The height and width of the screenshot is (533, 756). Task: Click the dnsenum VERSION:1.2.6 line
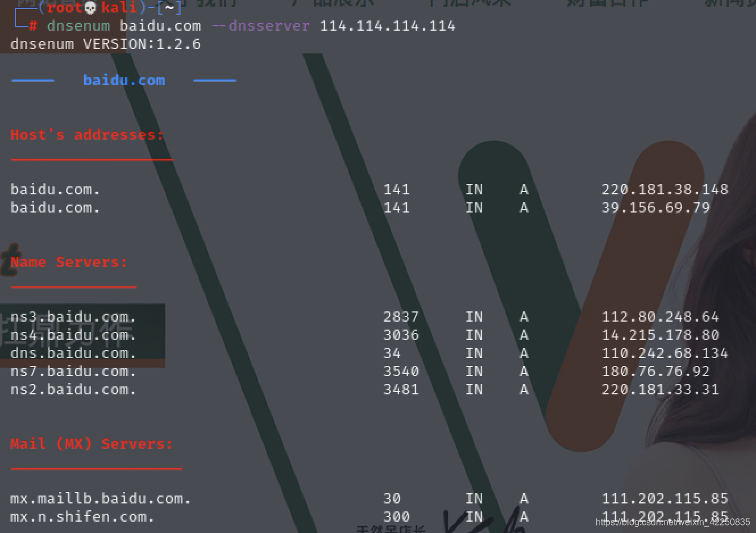point(106,44)
